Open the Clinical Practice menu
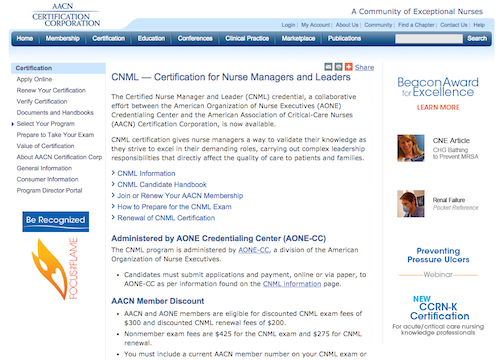The image size is (500, 360). 247,38
